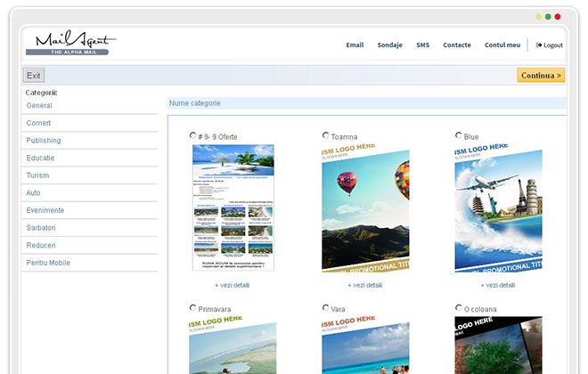Open the Toamna balloon template thumbnail

coord(365,207)
